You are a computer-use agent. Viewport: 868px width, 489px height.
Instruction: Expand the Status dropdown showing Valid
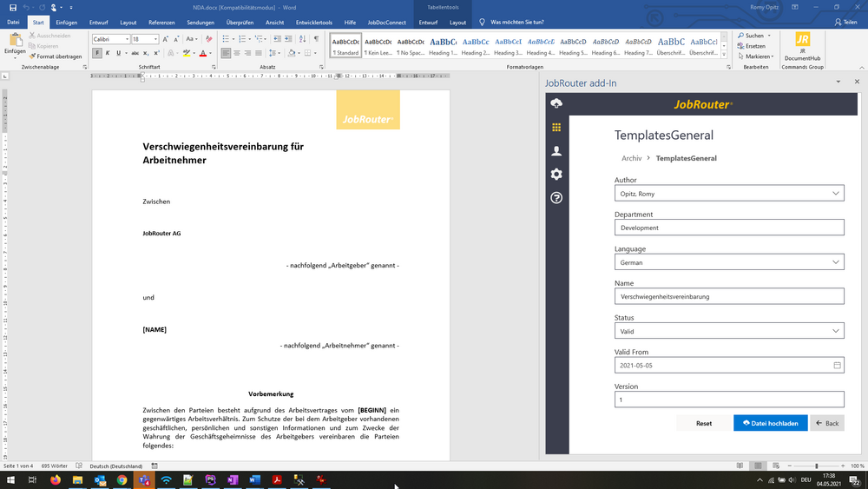[836, 331]
